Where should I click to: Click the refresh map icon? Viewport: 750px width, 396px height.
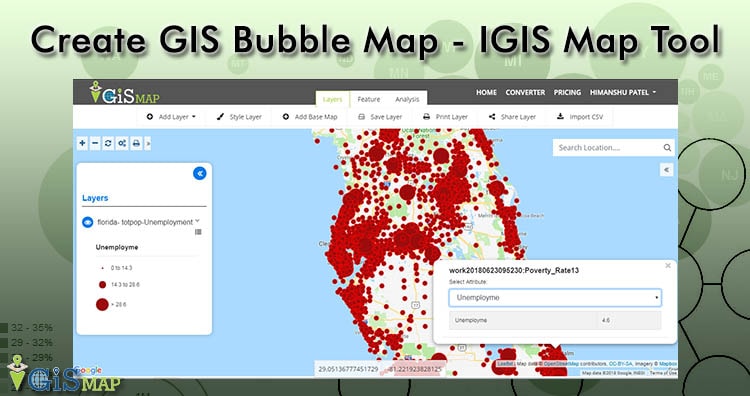click(108, 143)
